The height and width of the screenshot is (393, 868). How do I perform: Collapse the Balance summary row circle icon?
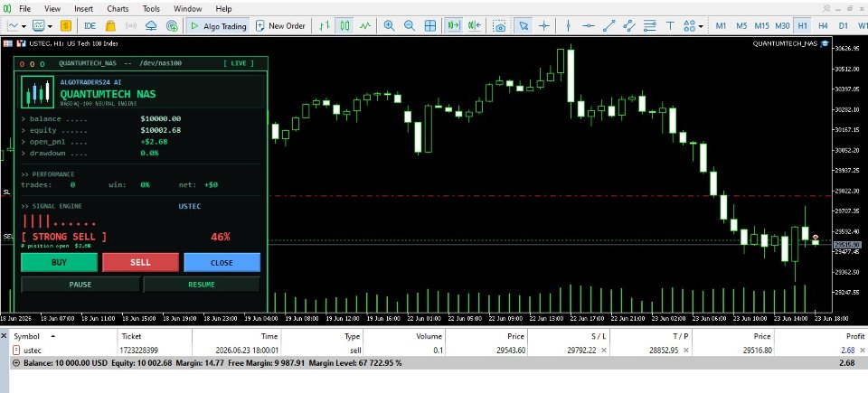(x=16, y=363)
